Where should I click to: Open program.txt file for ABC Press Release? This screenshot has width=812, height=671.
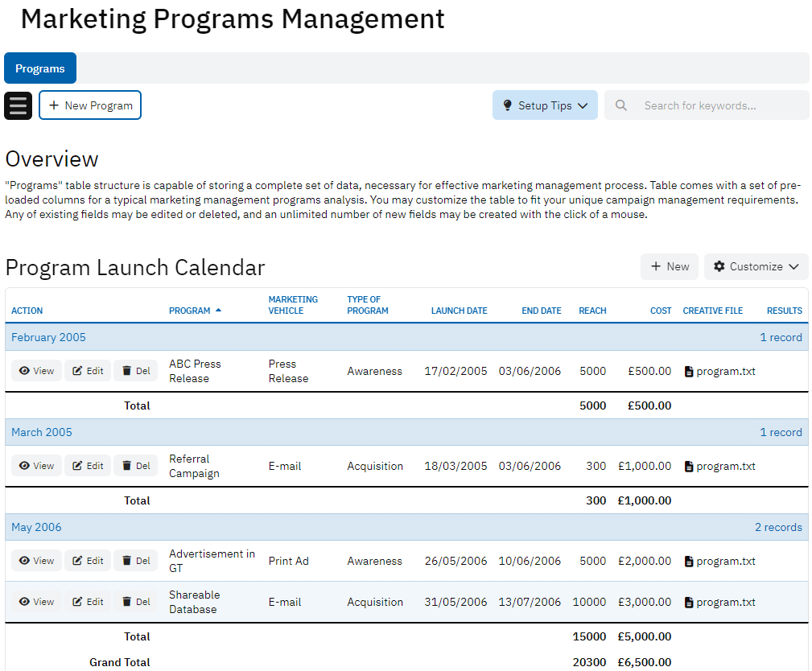tap(719, 372)
